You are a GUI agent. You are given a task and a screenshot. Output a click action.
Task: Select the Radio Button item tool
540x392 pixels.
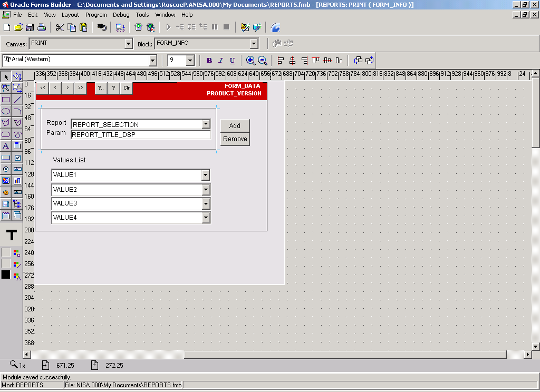(x=5, y=169)
